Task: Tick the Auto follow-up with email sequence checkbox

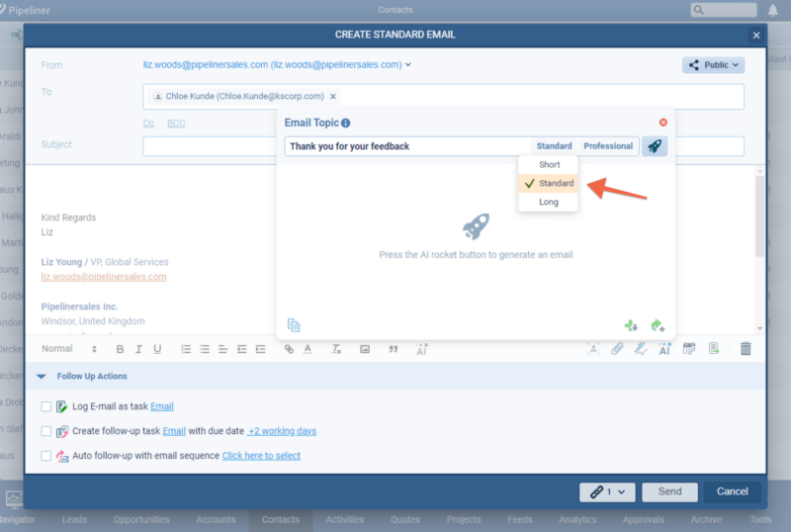Action: (x=46, y=456)
